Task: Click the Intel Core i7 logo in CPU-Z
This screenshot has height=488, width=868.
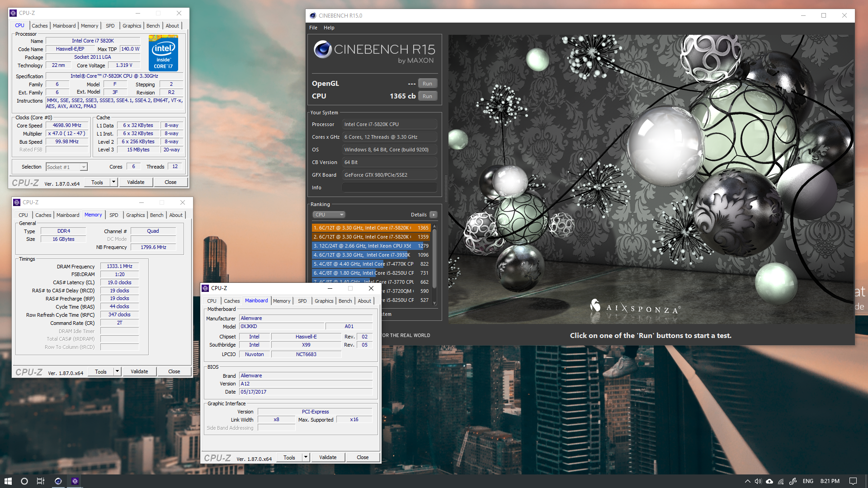Action: coord(163,53)
